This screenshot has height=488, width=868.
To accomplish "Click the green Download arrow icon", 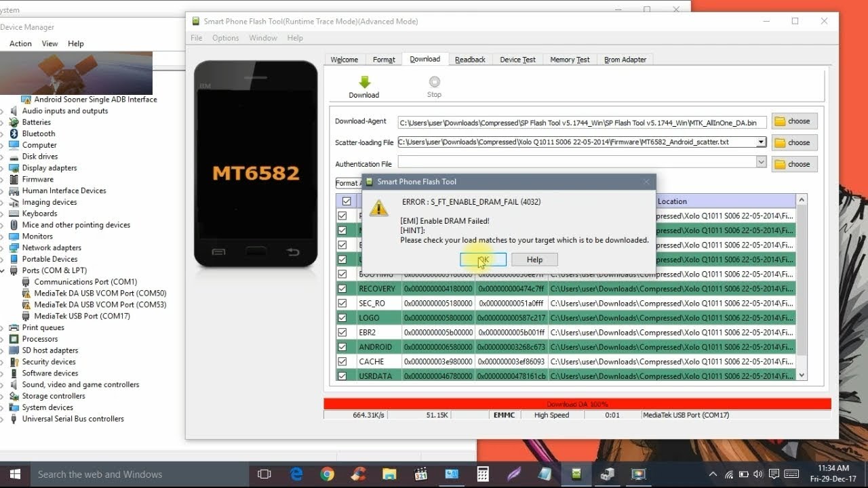I will [x=364, y=82].
